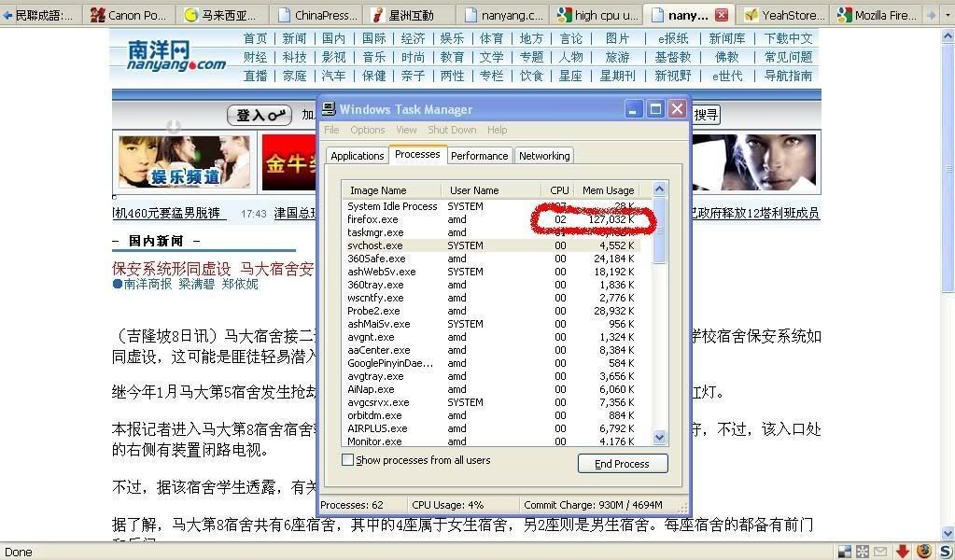Screen dimensions: 955x560
Task: Click the checkered square icon in status bar
Action: click(x=844, y=552)
